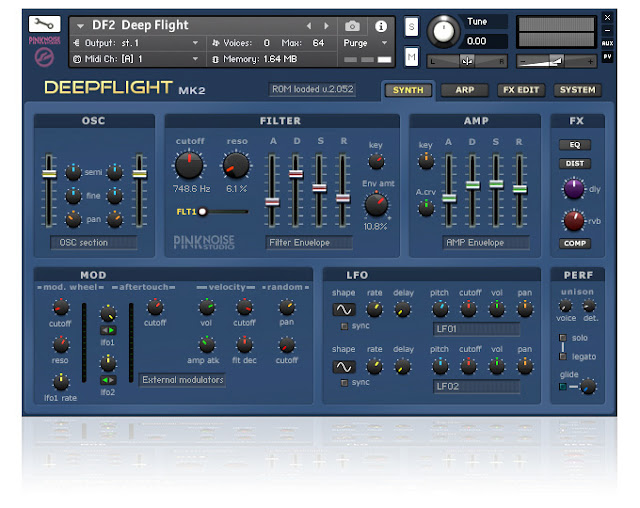Enable LFO2 sync checkbox
Image resolution: width=640 pixels, height=508 pixels.
(344, 383)
